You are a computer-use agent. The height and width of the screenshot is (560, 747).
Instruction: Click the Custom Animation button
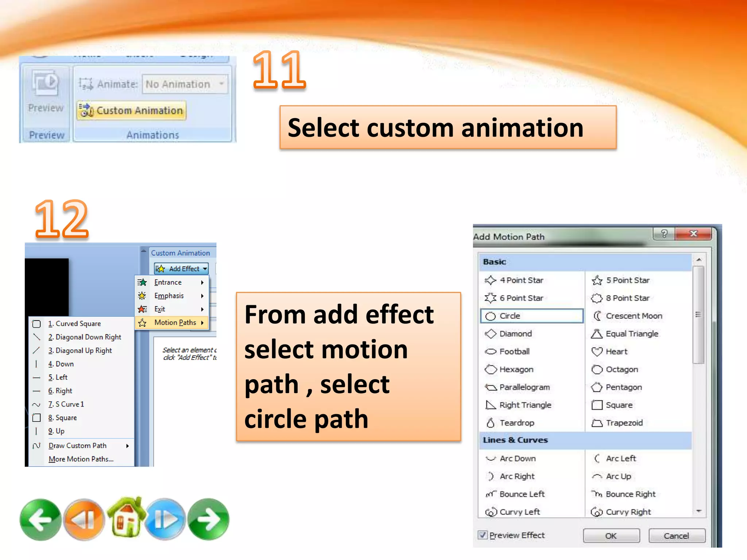click(132, 110)
